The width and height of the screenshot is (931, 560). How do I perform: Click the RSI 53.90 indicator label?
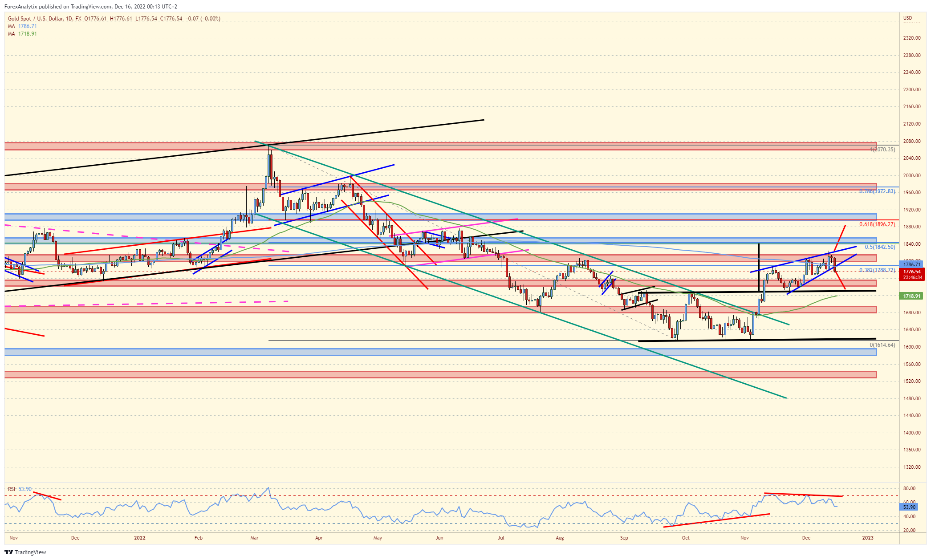[x=20, y=489]
